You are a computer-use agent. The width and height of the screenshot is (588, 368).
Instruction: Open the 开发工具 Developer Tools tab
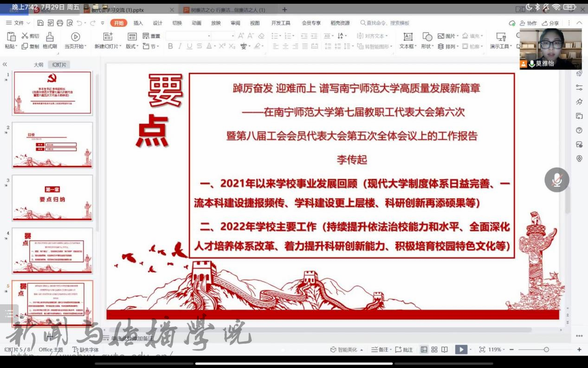click(281, 23)
